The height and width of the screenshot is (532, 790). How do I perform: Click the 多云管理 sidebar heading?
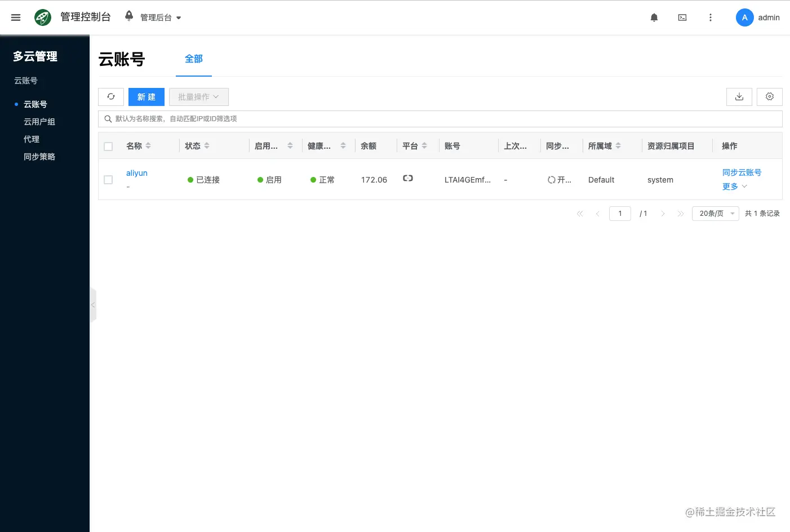tap(35, 56)
